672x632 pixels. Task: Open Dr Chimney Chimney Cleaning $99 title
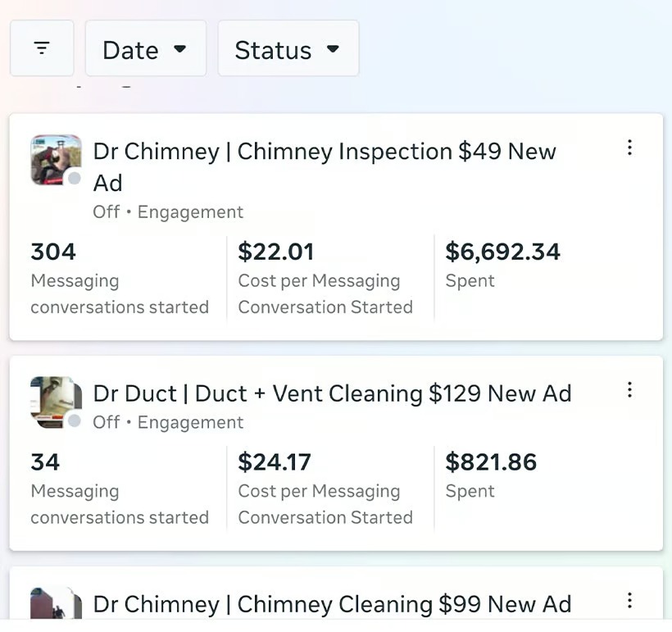(x=332, y=605)
